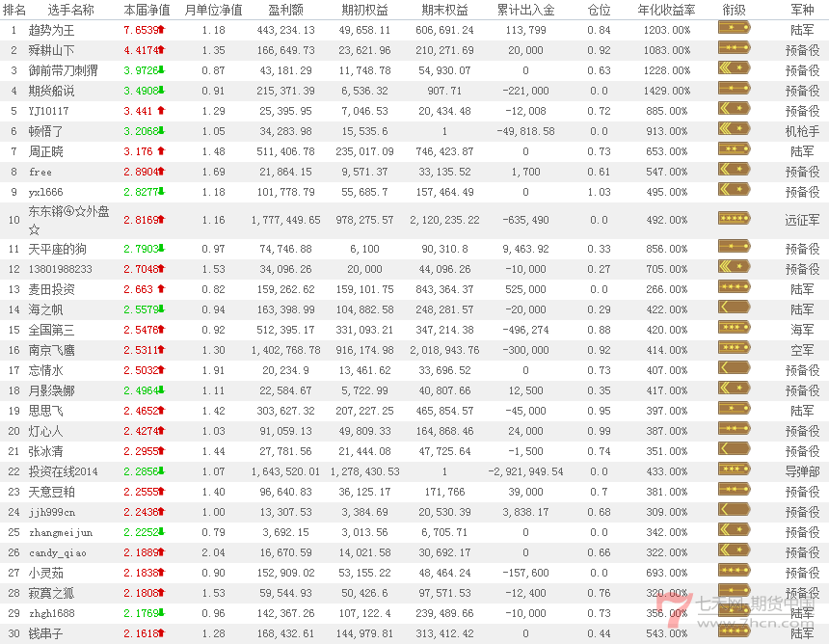Sort by 仓位 column header
This screenshot has width=829, height=644.
click(599, 10)
